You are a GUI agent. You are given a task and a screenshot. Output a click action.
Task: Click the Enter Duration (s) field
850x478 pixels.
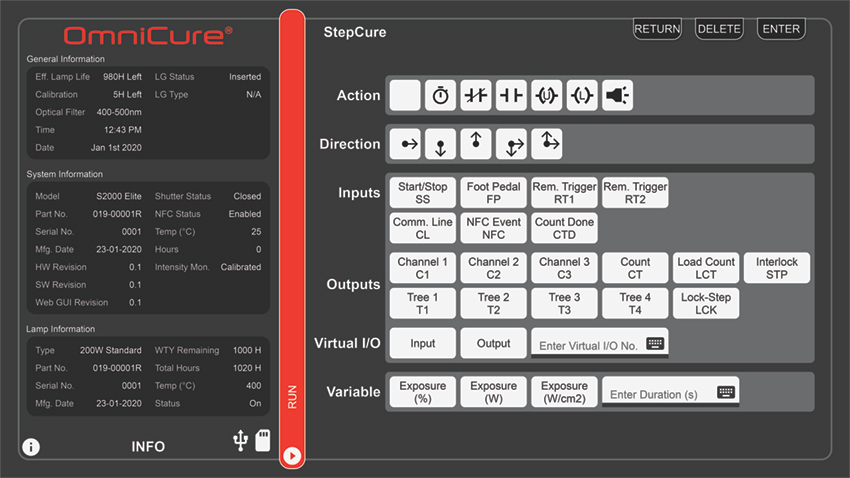(x=670, y=394)
